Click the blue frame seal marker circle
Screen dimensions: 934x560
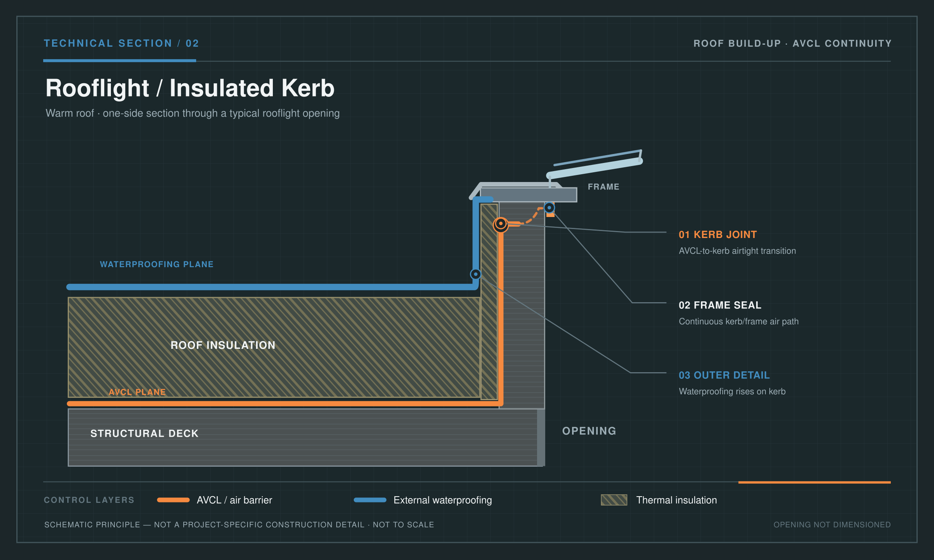pos(549,208)
